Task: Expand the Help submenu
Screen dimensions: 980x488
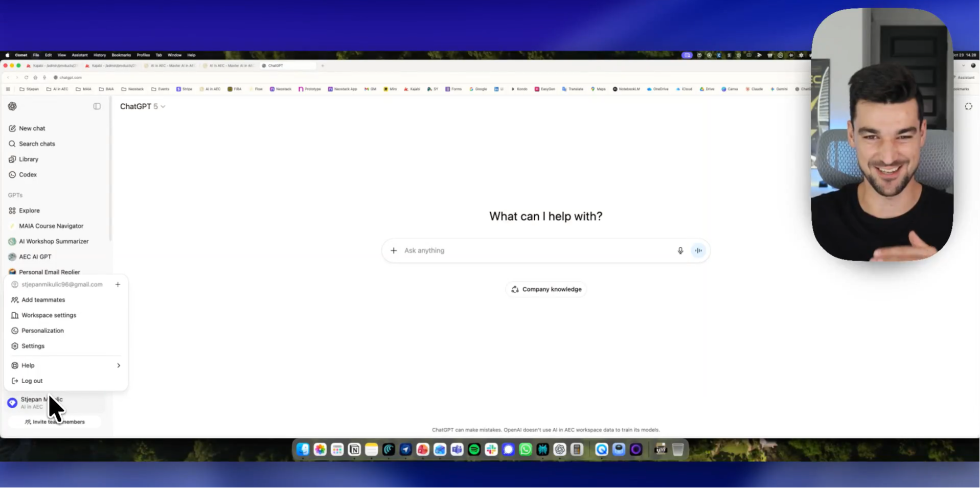Action: (x=66, y=365)
